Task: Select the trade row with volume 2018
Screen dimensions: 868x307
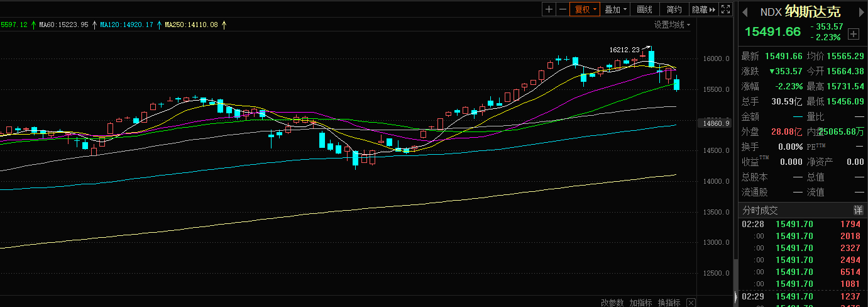Action: pos(802,236)
